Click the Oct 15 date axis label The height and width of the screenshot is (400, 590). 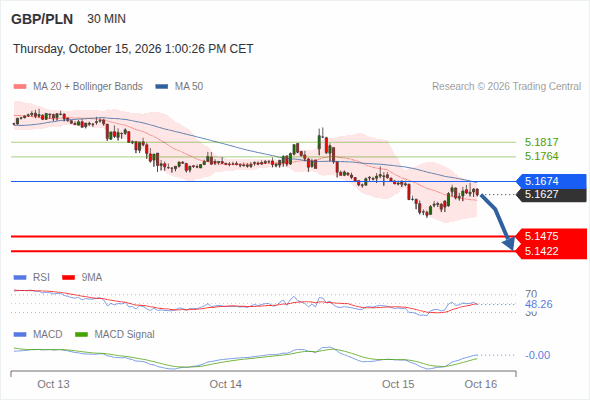[398, 384]
